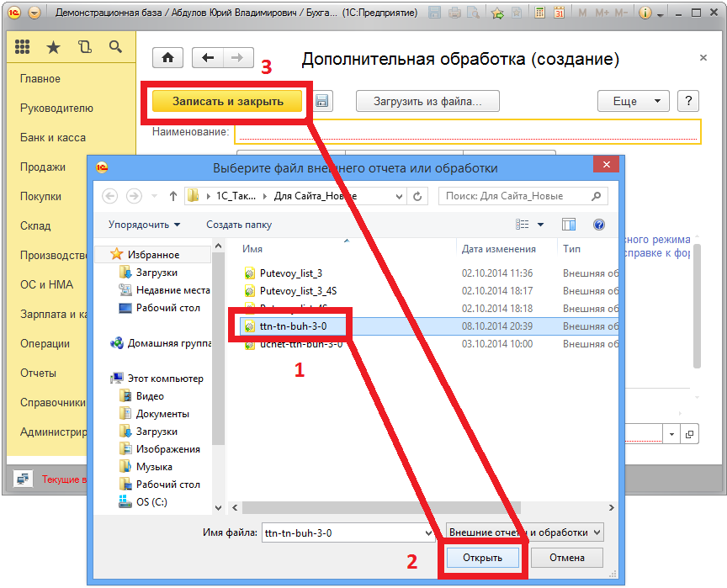
Task: Open the sections grid menu icon
Action: click(23, 48)
